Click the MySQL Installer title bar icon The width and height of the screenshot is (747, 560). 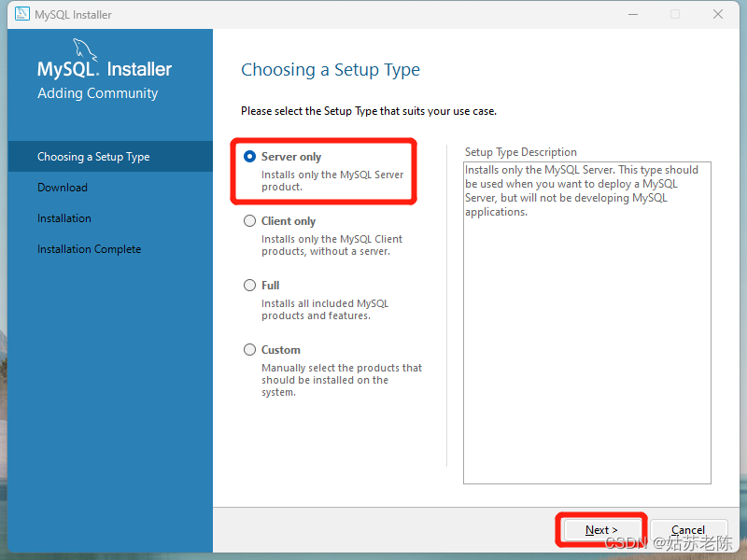tap(21, 14)
